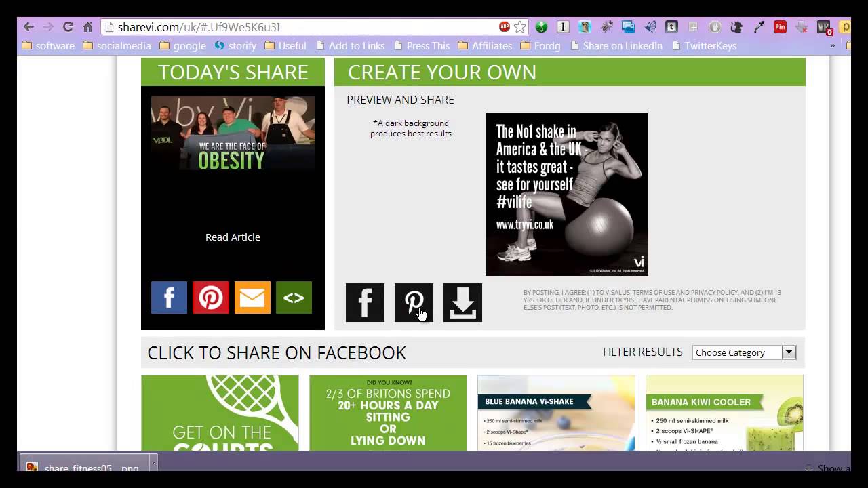Expand the downloaded file options arrow
Screen dimensions: 868x488
153,463
